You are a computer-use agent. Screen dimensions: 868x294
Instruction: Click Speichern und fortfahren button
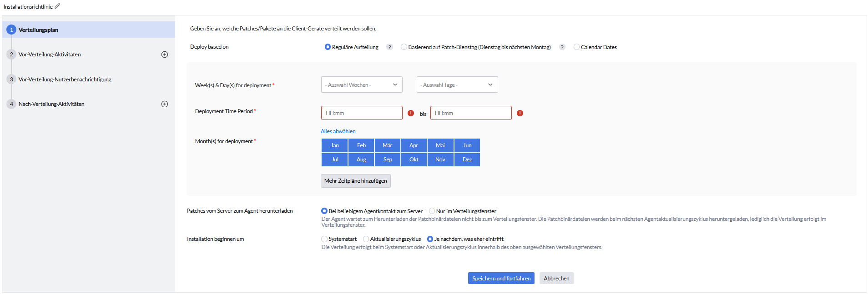(501, 279)
